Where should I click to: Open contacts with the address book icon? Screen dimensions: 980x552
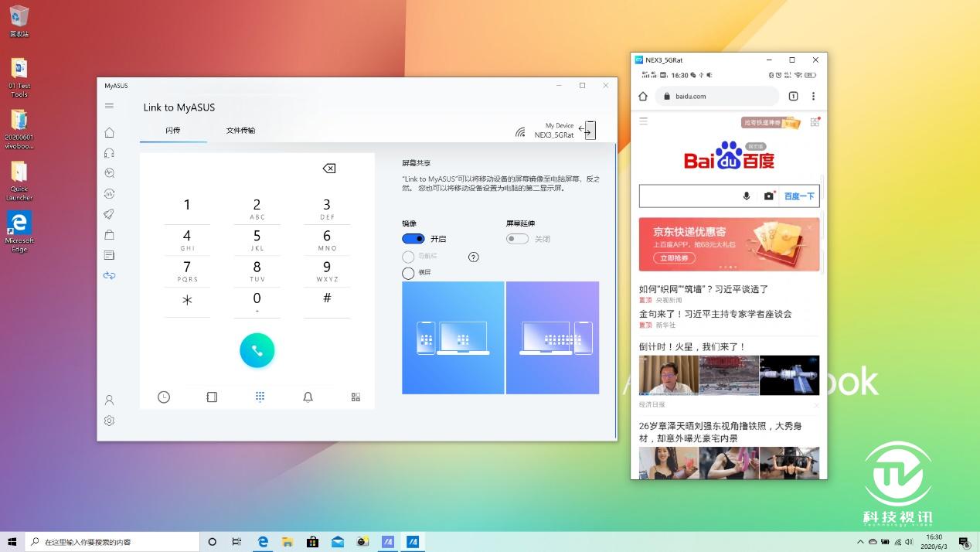[212, 397]
